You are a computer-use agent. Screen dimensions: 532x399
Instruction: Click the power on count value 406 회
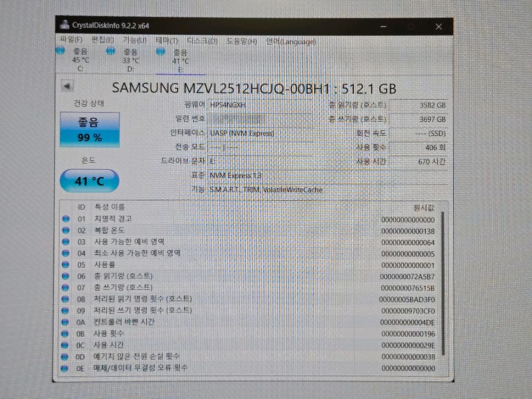[418, 147]
